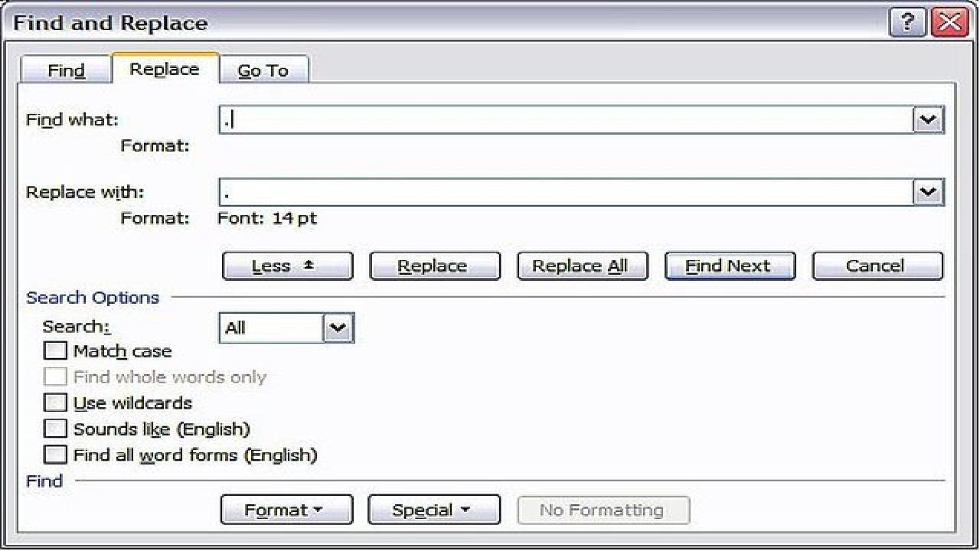Toggle the Use wildcards checkbox
The image size is (980, 551).
56,403
